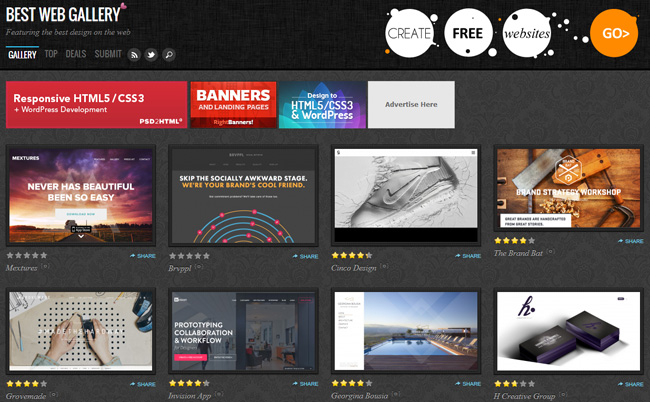This screenshot has width=650, height=402.
Task: Click the comment bubble beside Grovemade
Action: click(x=53, y=395)
